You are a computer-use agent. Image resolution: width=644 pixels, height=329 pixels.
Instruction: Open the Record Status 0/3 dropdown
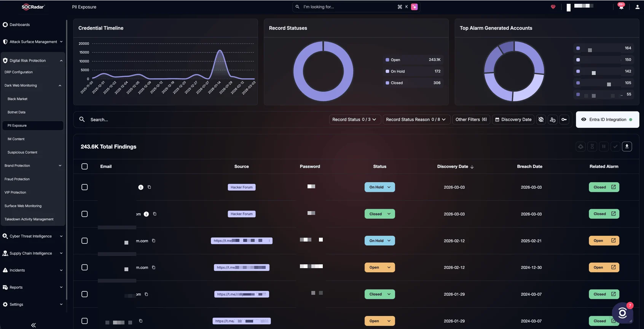click(x=355, y=119)
